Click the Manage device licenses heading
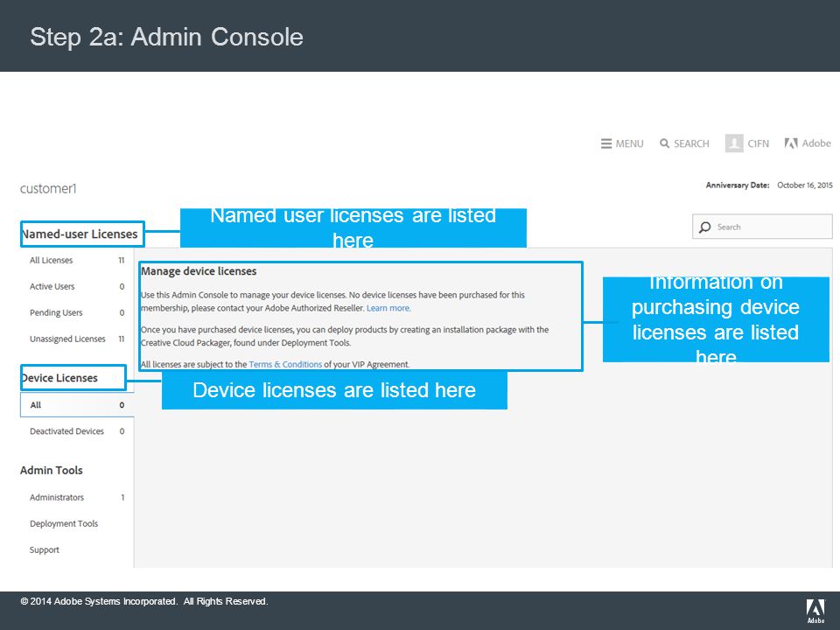This screenshot has height=630, width=840. [x=199, y=271]
